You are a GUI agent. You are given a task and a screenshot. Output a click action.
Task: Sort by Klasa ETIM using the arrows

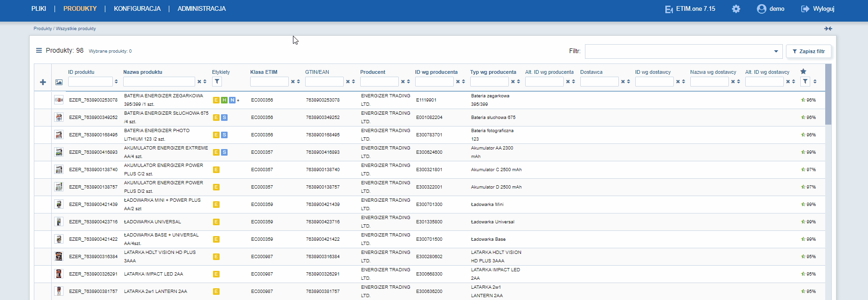tap(298, 82)
